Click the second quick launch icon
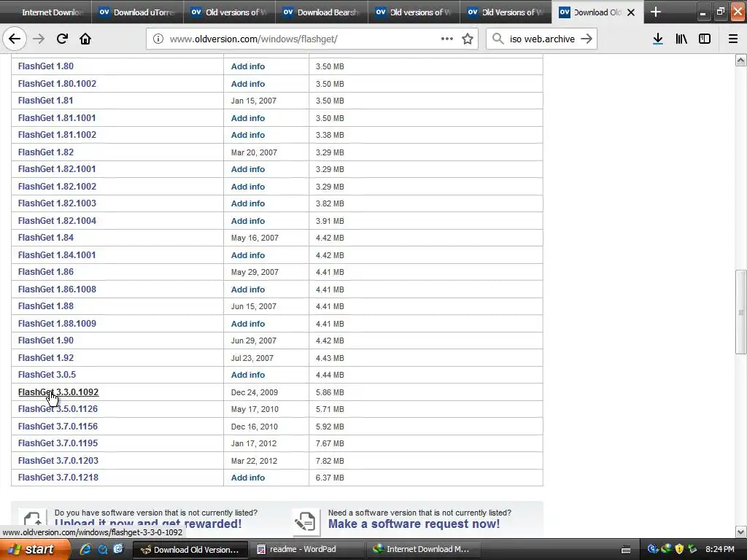The image size is (747, 560). (102, 549)
